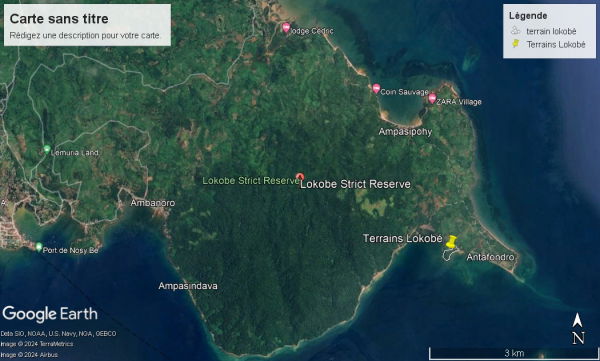Select the green Lemuria Land marker
The height and width of the screenshot is (361, 600).
(47, 149)
